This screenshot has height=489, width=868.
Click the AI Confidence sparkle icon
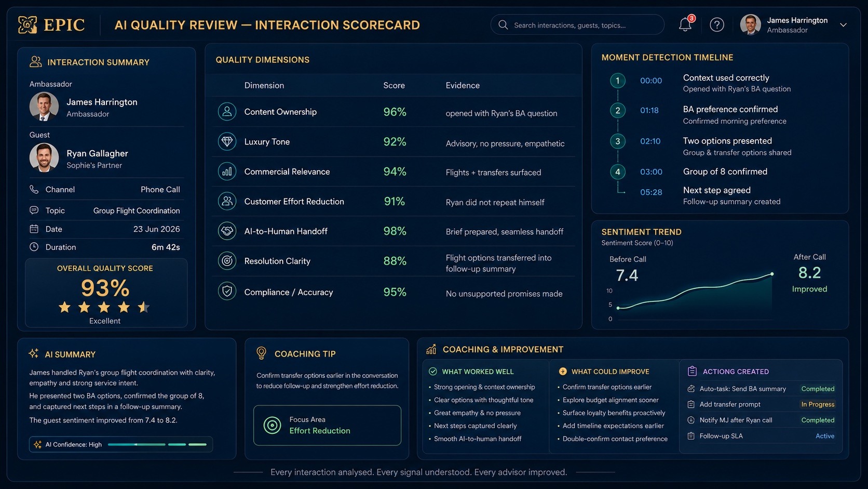coord(37,444)
